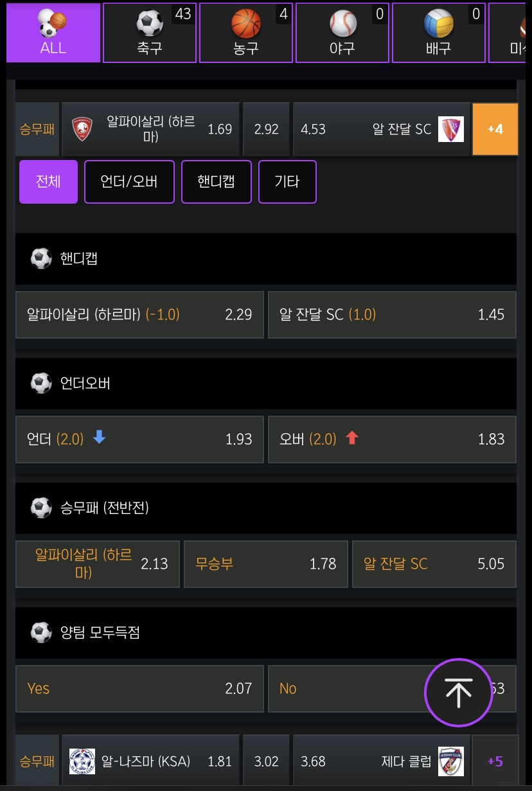
Task: Pick the 오버 (2.0) bet at 1.83
Action: [x=391, y=439]
